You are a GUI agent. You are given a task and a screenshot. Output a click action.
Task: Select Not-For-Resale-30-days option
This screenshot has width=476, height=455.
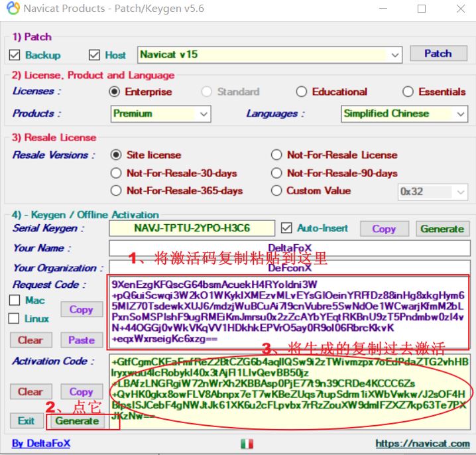(116, 173)
